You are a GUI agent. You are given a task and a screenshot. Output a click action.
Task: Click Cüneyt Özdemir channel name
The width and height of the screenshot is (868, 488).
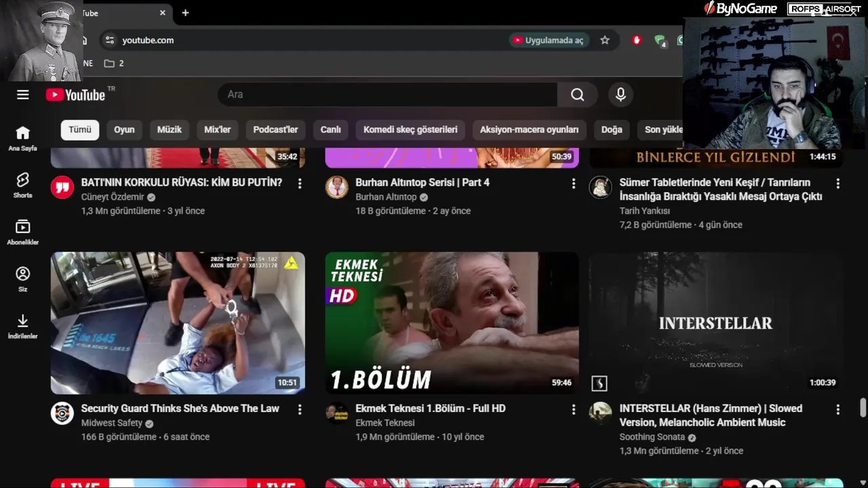113,197
